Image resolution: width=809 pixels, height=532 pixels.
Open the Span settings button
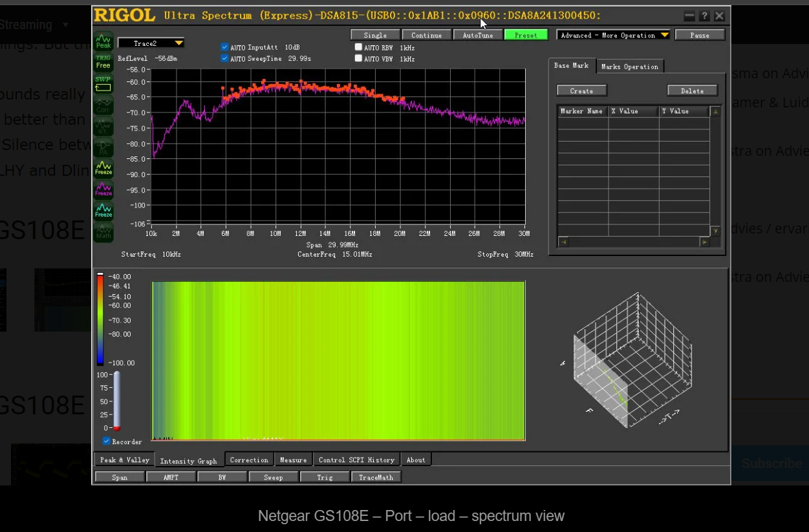point(120,477)
